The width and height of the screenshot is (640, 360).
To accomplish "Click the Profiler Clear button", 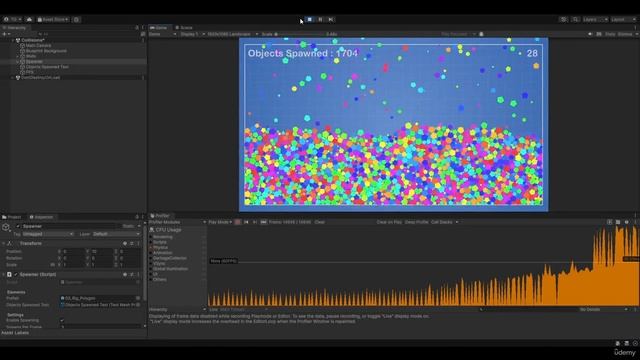I will pyautogui.click(x=320, y=222).
